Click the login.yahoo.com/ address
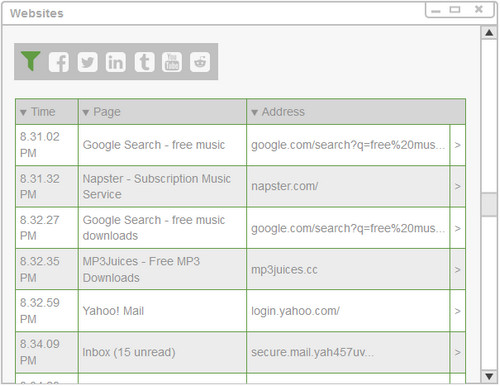The height and width of the screenshot is (386, 500). [x=295, y=311]
